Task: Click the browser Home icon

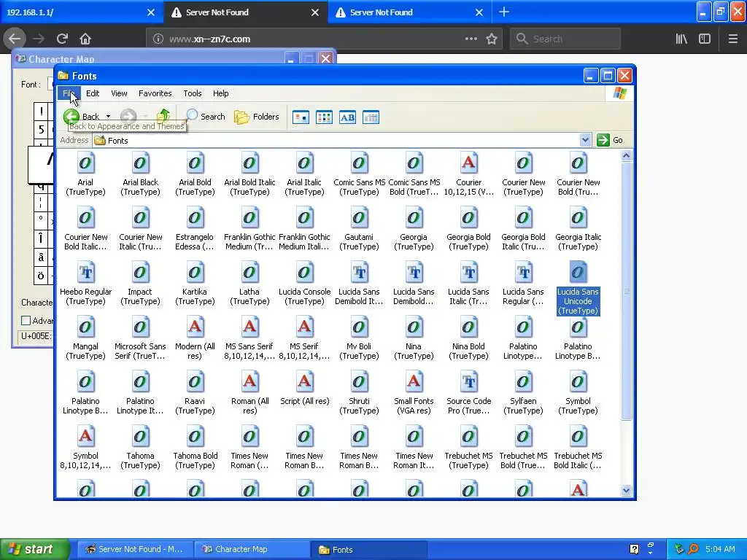Action: coord(85,39)
